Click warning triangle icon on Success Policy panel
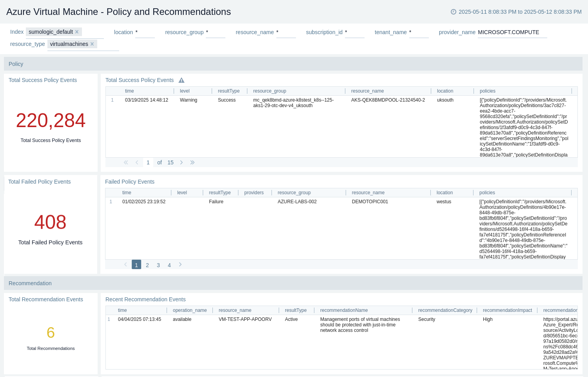 point(181,80)
